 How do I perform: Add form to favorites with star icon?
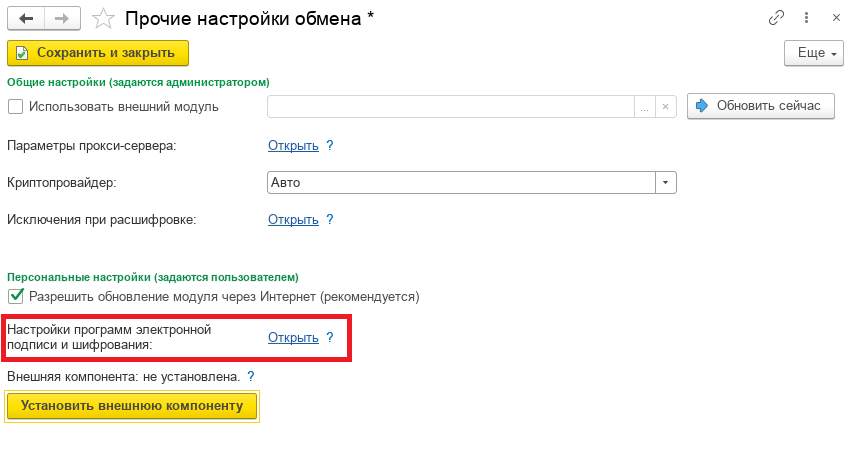102,18
